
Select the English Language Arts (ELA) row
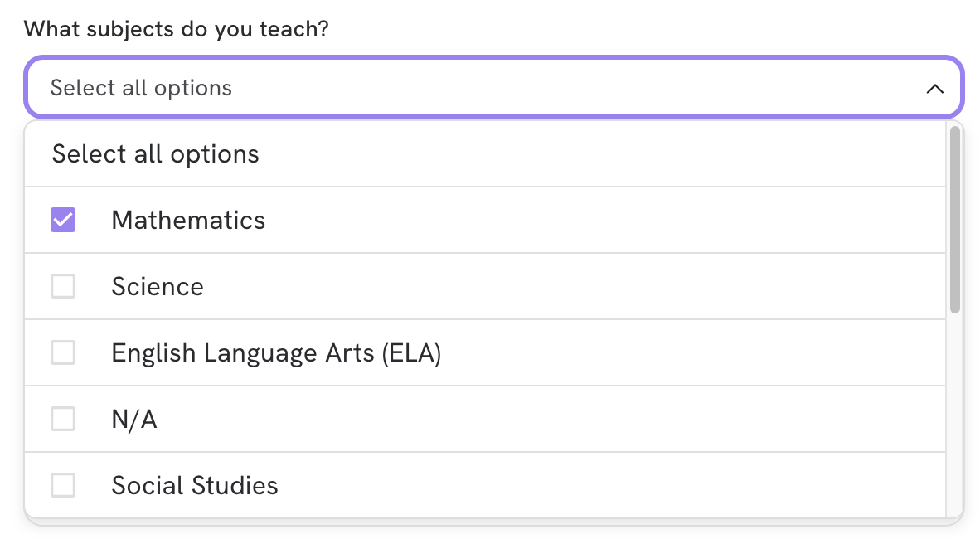[332, 352]
